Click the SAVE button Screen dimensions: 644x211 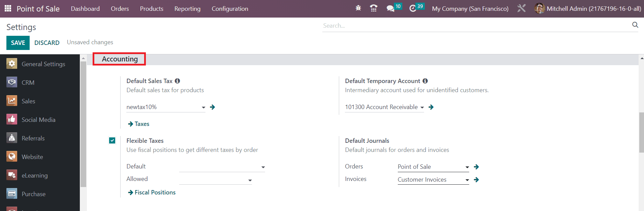18,43
